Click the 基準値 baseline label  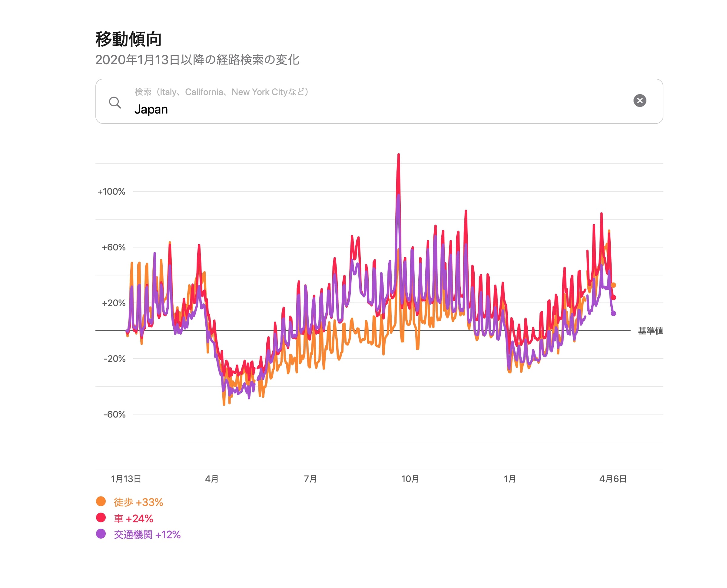click(x=650, y=331)
